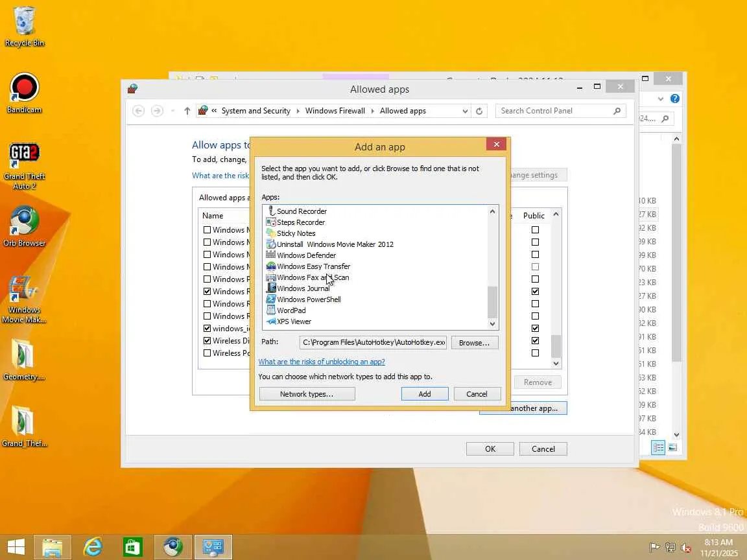The width and height of the screenshot is (747, 560).
Task: Open help in the background Explorer window
Action: 674,99
